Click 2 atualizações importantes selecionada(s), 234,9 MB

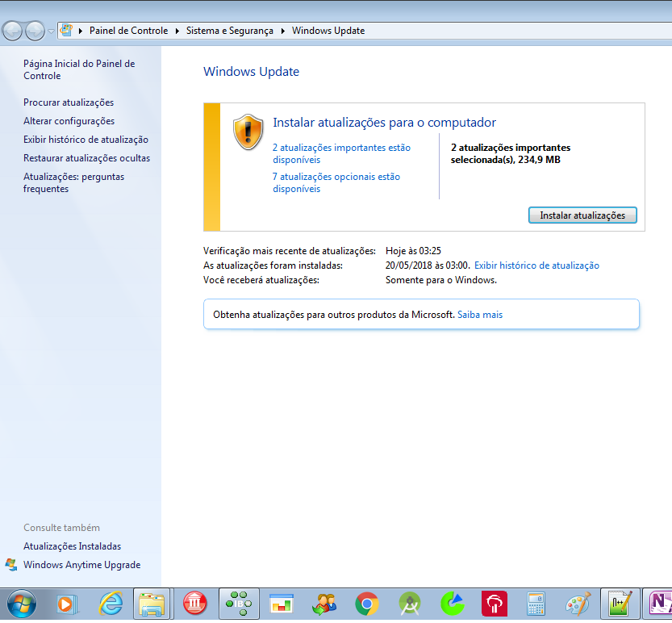(511, 153)
